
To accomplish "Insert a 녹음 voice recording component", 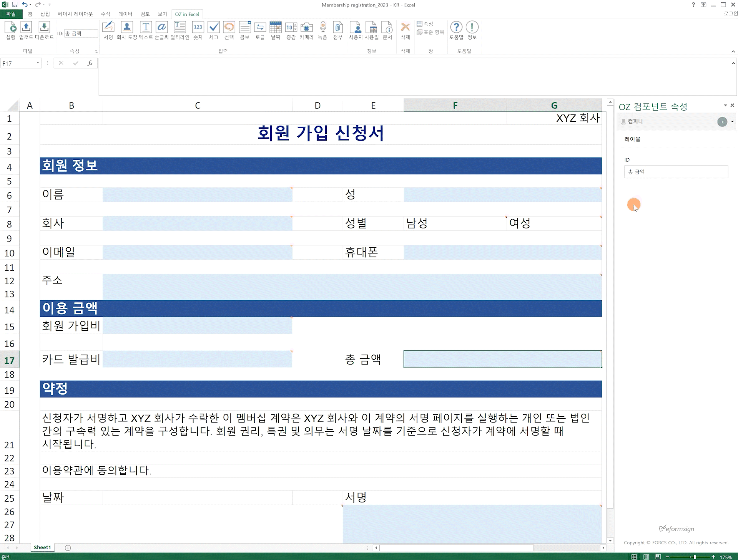I will (x=322, y=30).
